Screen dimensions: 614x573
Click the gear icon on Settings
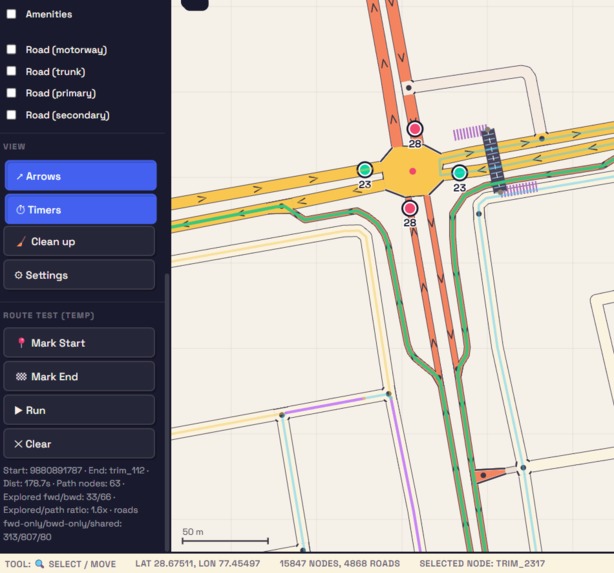18,275
